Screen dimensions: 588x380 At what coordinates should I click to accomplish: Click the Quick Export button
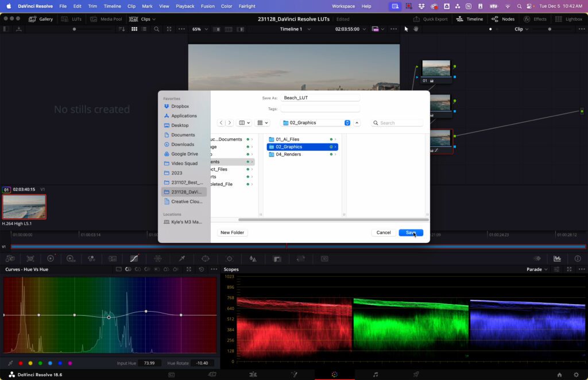[x=430, y=19]
